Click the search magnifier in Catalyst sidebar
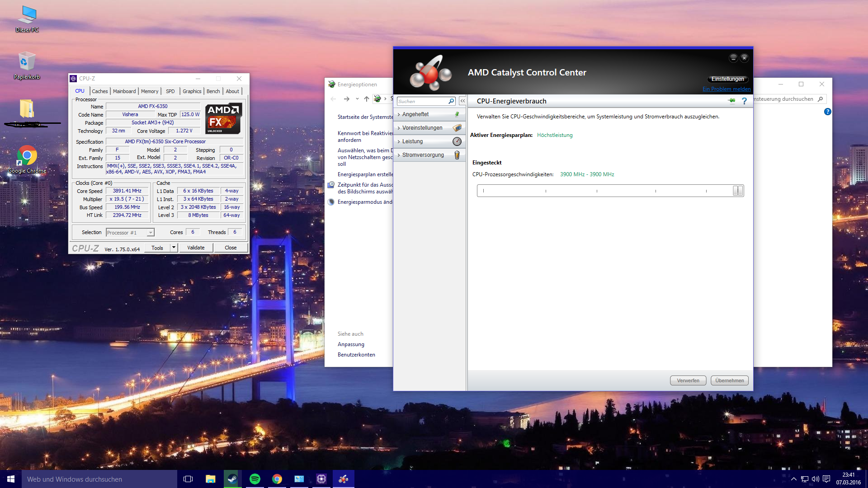Screen dimensions: 868x488 [x=451, y=101]
